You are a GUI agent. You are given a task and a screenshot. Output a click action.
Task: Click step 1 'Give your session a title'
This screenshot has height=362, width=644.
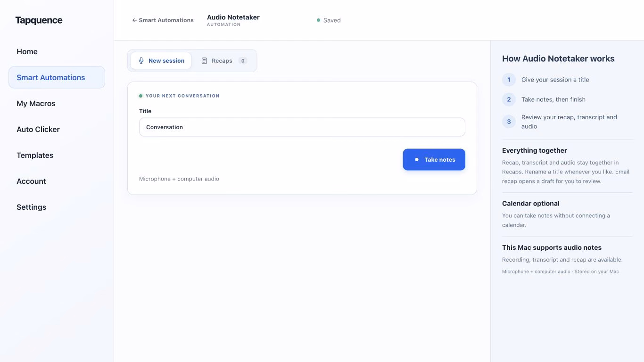coord(555,80)
